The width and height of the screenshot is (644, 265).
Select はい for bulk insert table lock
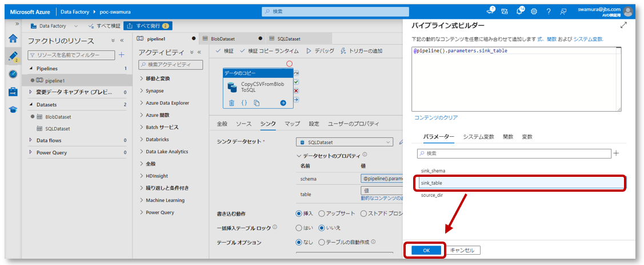click(x=299, y=228)
